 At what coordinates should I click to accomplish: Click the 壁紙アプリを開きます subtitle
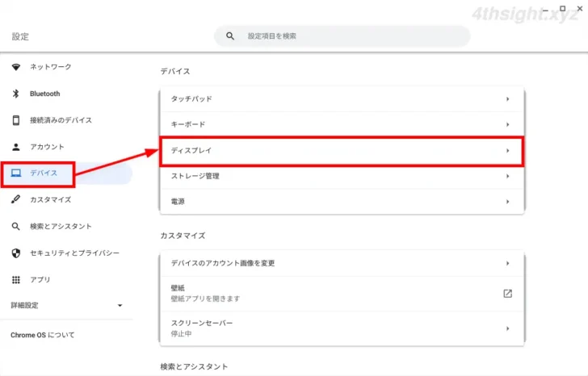point(205,299)
